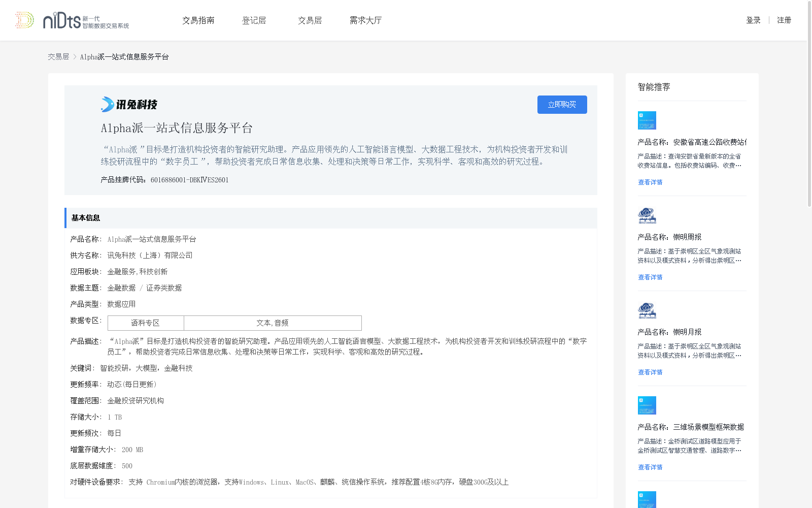Click the colorful D logo icon
Image resolution: width=812 pixels, height=508 pixels.
pos(24,20)
